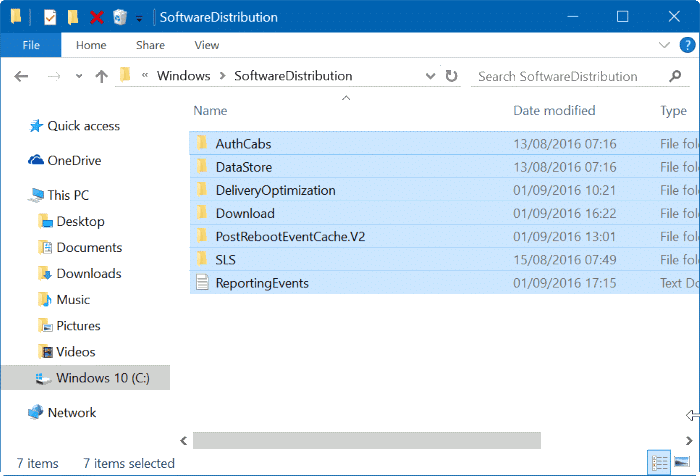Select the ReportingEvents text file

[x=444, y=283]
